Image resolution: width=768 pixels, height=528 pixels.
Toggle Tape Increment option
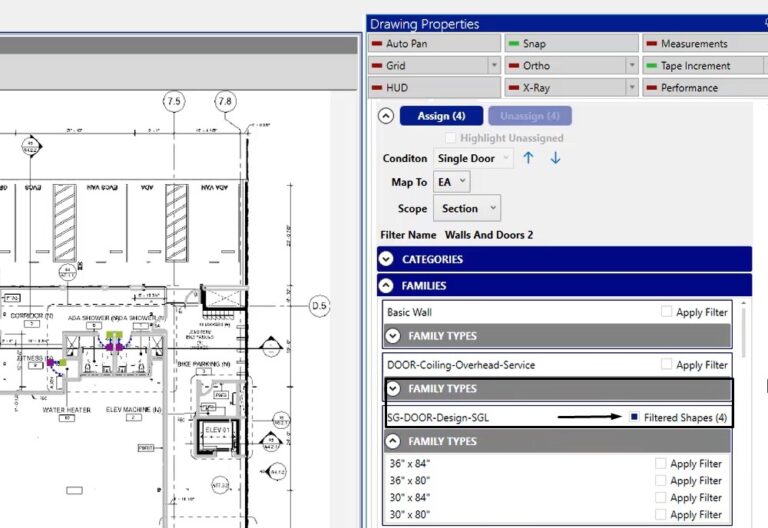coord(703,66)
